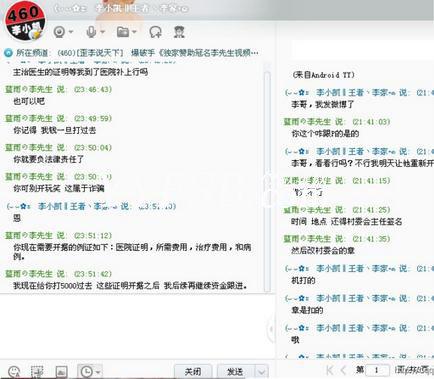Open the webcam video call icon
Screen dimensions: 434x379
59,32
